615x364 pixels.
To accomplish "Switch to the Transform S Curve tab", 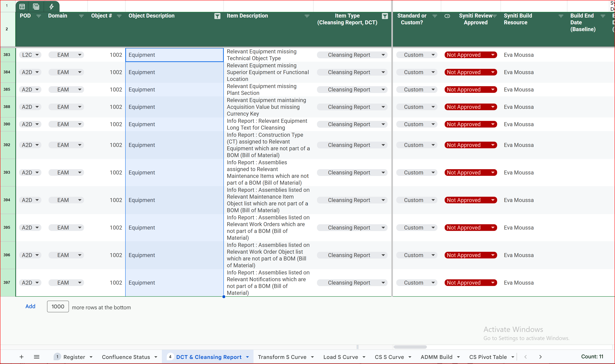I will pyautogui.click(x=282, y=357).
